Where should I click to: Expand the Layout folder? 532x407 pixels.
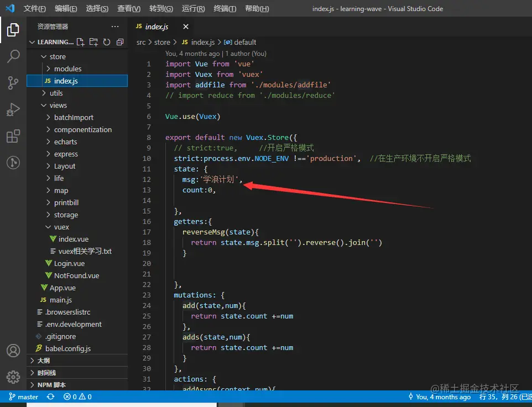tap(77, 166)
